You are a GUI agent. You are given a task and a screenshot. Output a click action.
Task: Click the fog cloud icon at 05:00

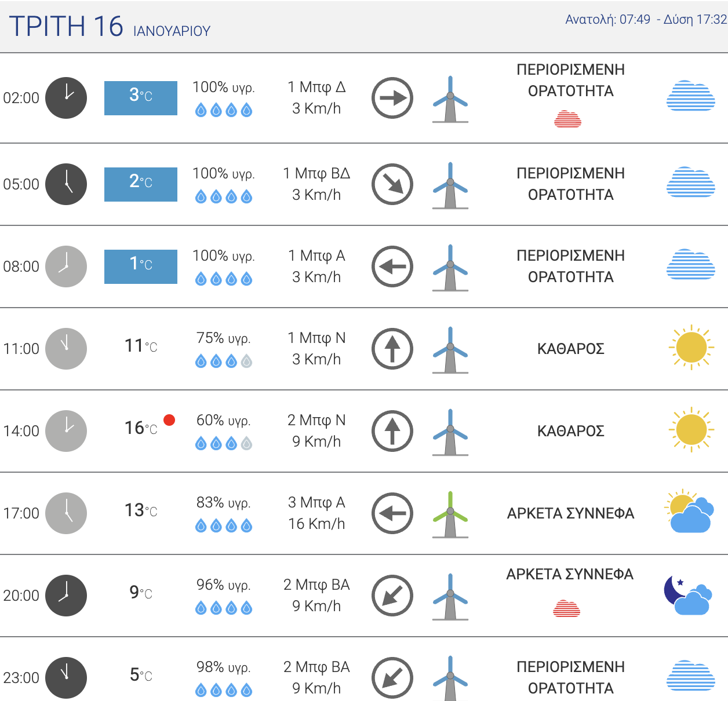tap(691, 182)
